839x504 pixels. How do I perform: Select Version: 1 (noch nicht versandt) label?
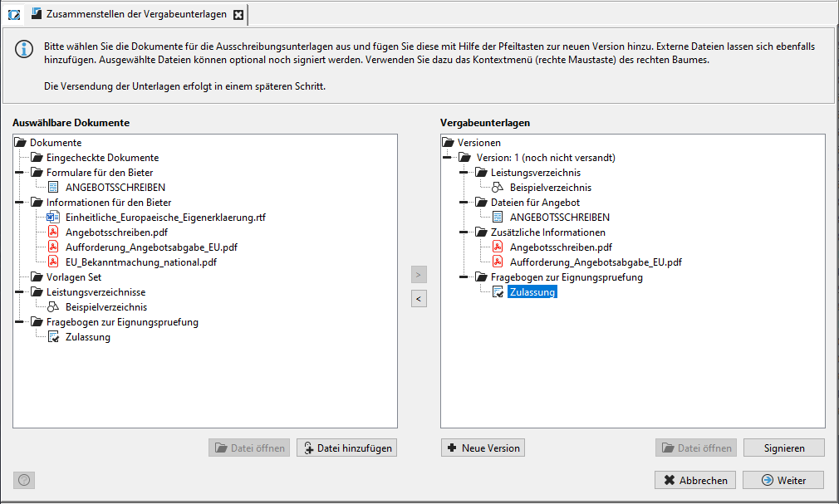[546, 157]
